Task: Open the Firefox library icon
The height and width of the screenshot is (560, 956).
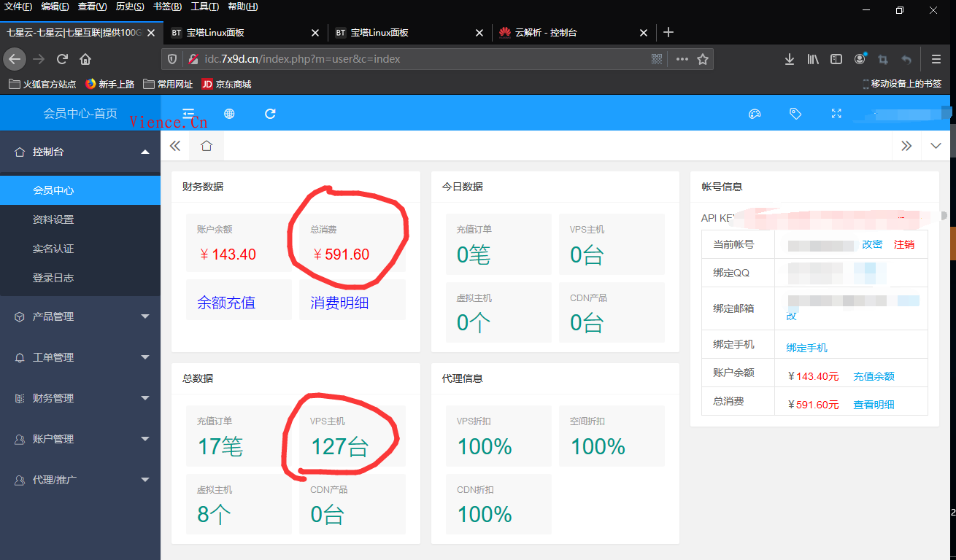Action: click(812, 58)
